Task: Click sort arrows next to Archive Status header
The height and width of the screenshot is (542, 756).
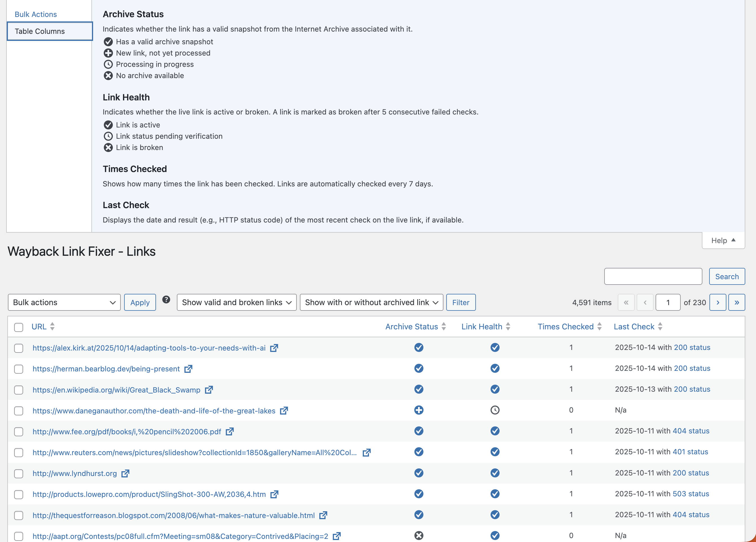Action: [x=444, y=327]
